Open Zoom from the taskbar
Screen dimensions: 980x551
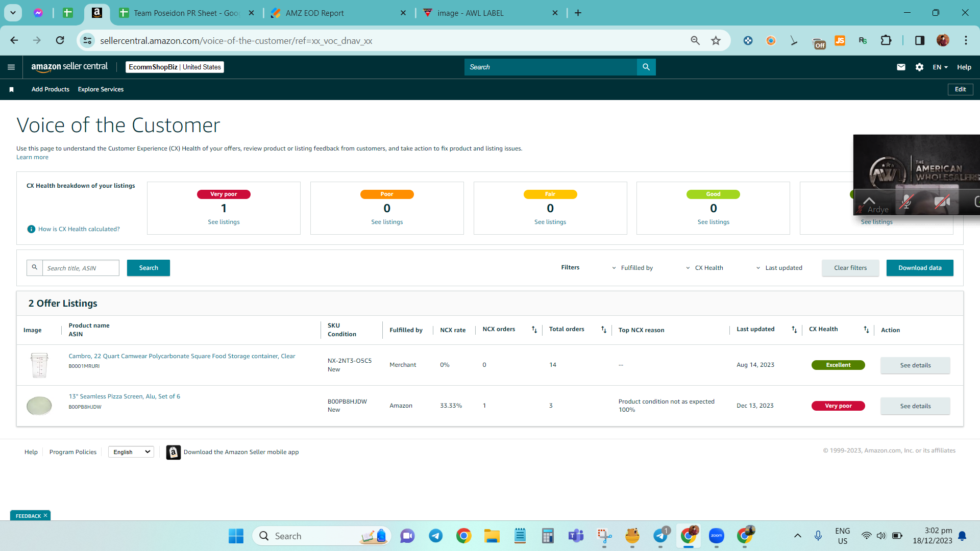pyautogui.click(x=716, y=536)
